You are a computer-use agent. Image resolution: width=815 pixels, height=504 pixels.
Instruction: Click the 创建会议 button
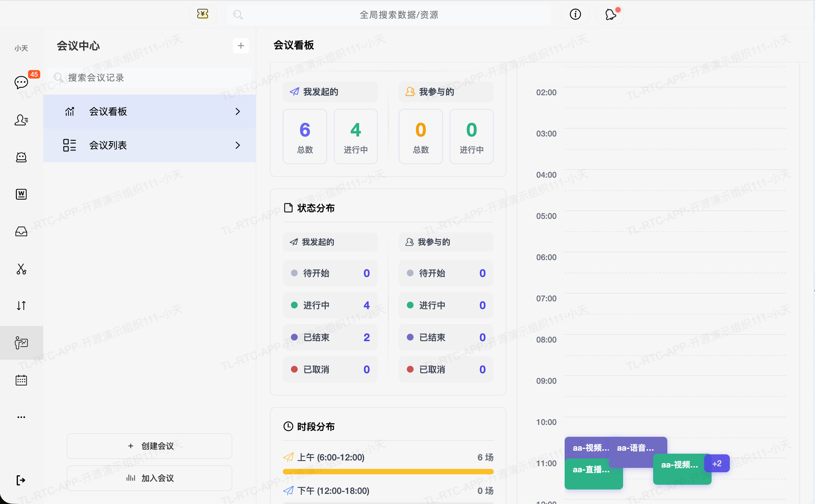tap(149, 446)
